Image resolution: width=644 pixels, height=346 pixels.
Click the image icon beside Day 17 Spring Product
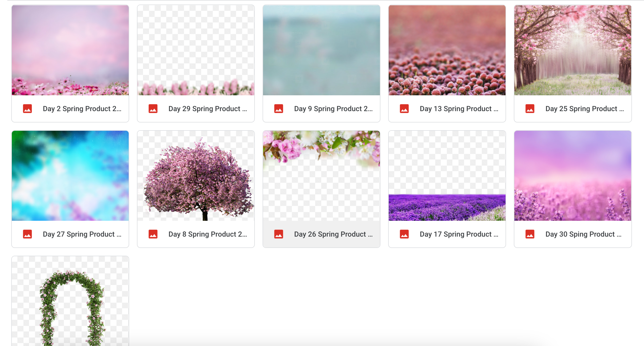click(x=405, y=234)
